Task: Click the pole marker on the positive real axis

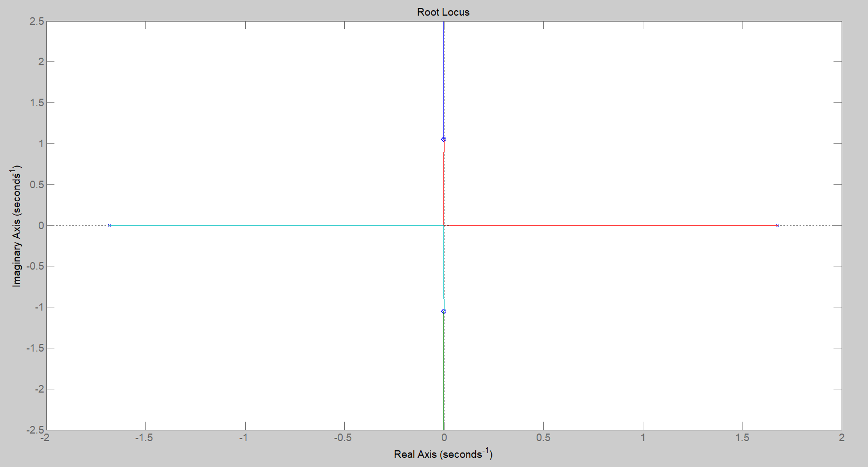Action: tap(777, 225)
